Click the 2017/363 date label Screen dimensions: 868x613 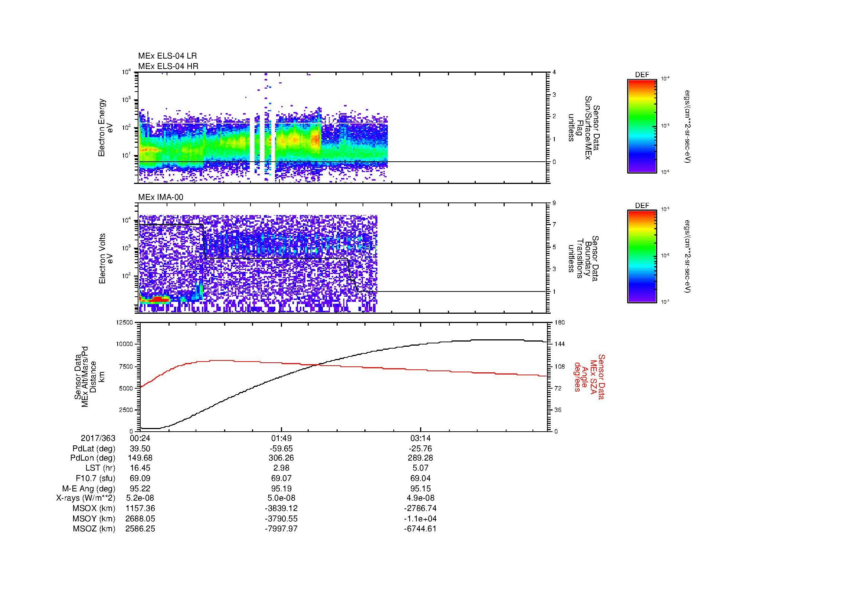pyautogui.click(x=98, y=438)
